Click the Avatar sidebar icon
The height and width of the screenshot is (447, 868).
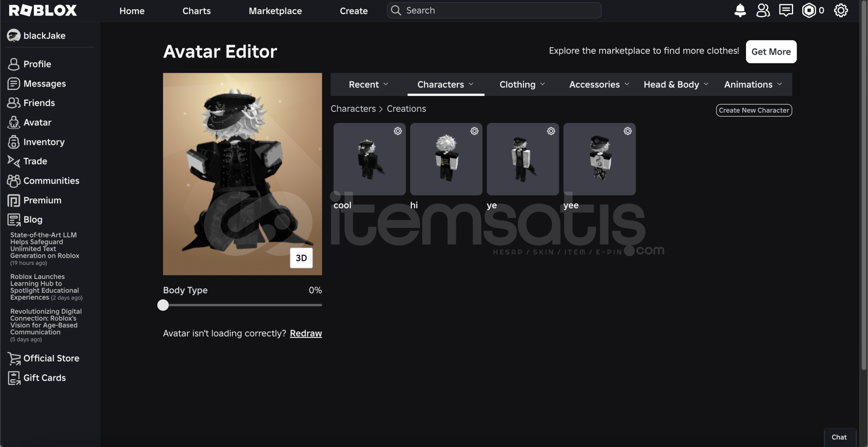[x=14, y=122]
